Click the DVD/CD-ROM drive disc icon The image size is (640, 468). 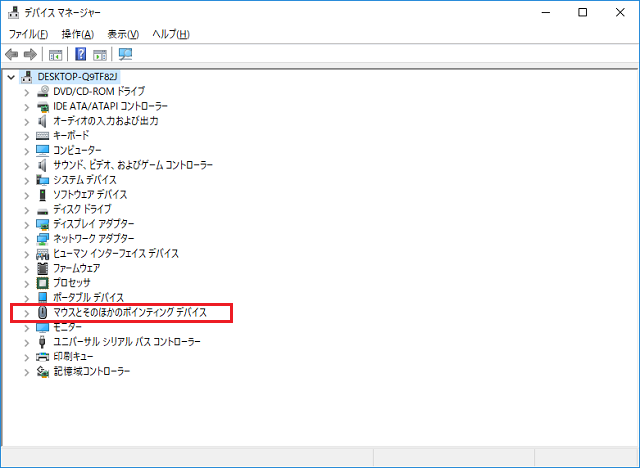[x=42, y=91]
